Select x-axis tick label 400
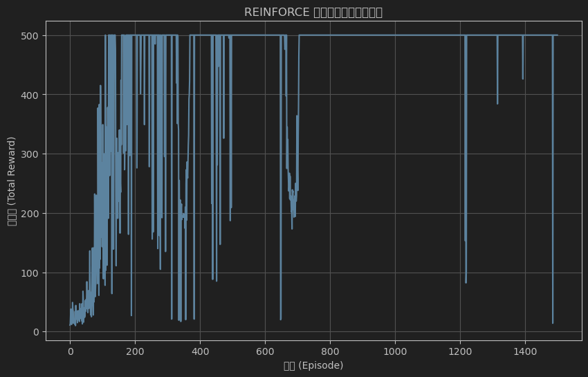The image size is (588, 377). click(x=200, y=351)
